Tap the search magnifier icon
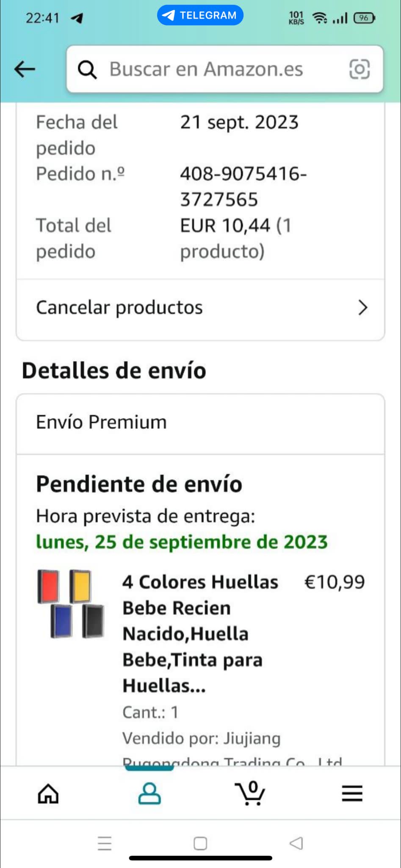Image resolution: width=401 pixels, height=868 pixels. click(87, 70)
